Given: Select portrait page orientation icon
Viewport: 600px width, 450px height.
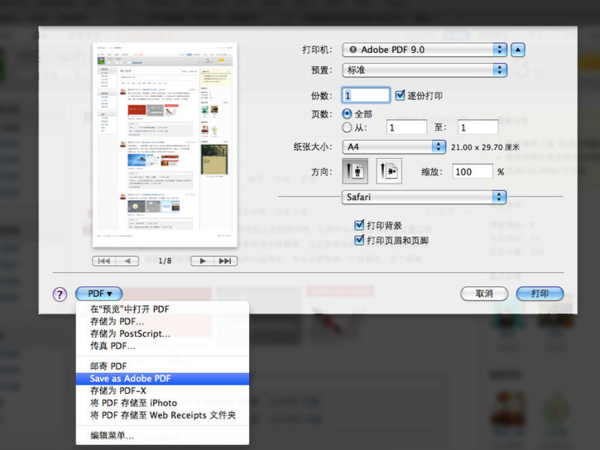Looking at the screenshot, I should pyautogui.click(x=355, y=171).
